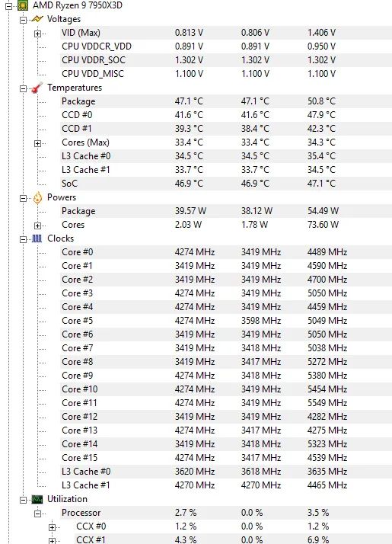
Task: Click the 5549 MHz Core #11 max value
Action: 327,403
